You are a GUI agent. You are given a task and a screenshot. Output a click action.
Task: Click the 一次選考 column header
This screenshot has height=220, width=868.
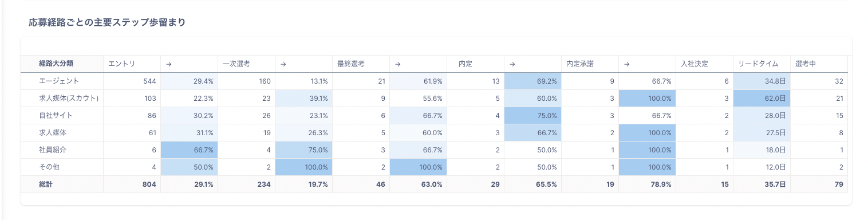[x=236, y=64]
